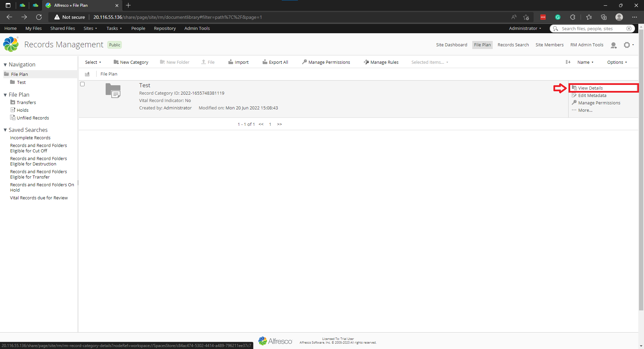
Task: Click the New Category folder icon
Action: click(x=116, y=62)
